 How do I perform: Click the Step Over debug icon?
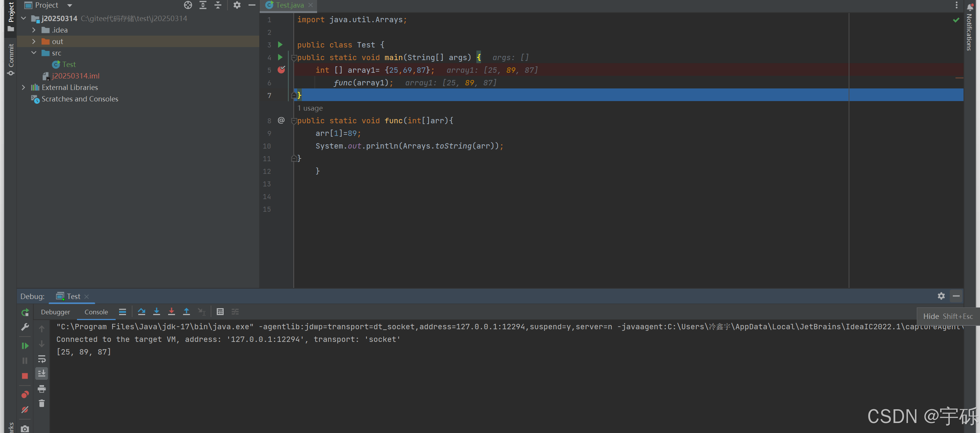click(141, 312)
